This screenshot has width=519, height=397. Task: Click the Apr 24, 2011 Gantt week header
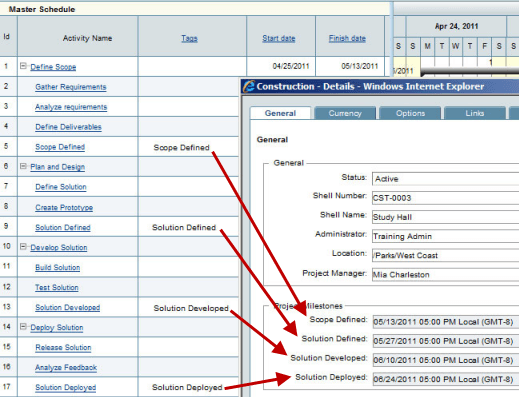456,26
